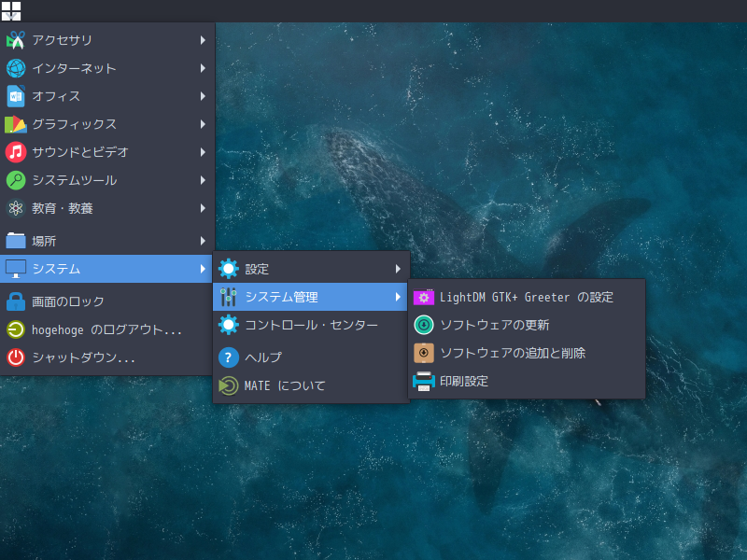
Task: Click the main menu grid icon in the panel
Action: point(11,11)
